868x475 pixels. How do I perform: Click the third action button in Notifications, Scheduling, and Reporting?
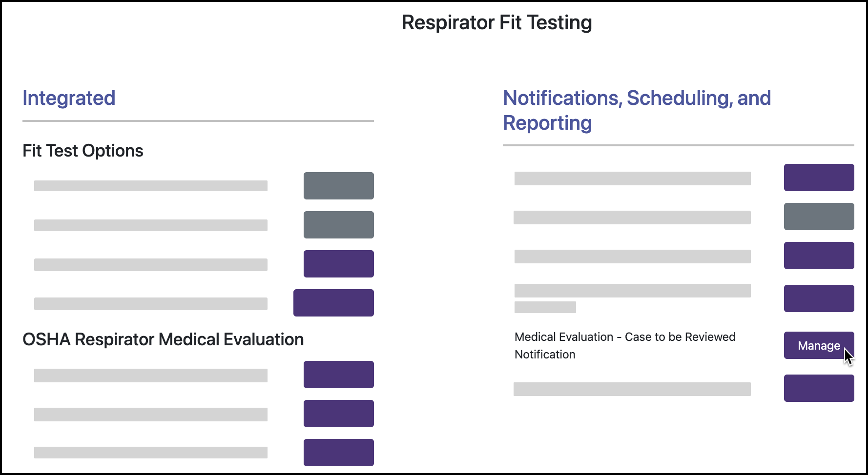coord(819,255)
